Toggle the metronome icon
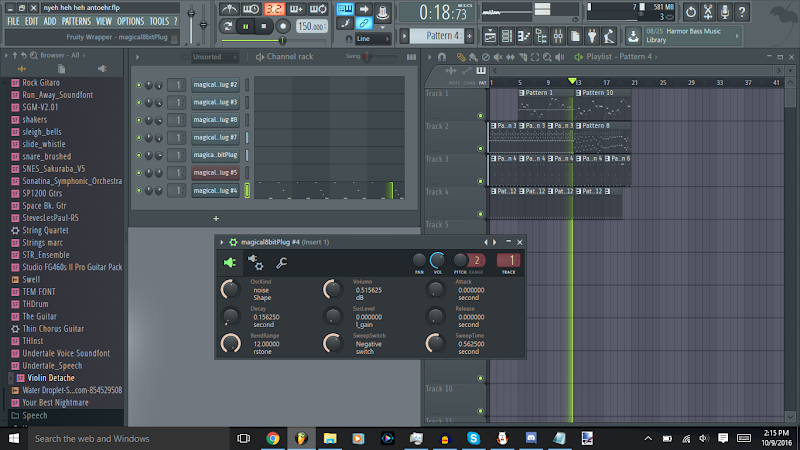 229,9
